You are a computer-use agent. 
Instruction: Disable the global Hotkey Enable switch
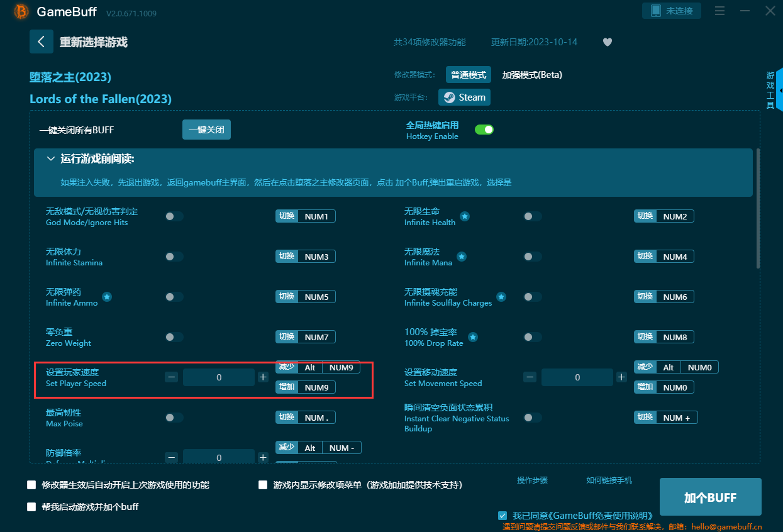(x=484, y=130)
